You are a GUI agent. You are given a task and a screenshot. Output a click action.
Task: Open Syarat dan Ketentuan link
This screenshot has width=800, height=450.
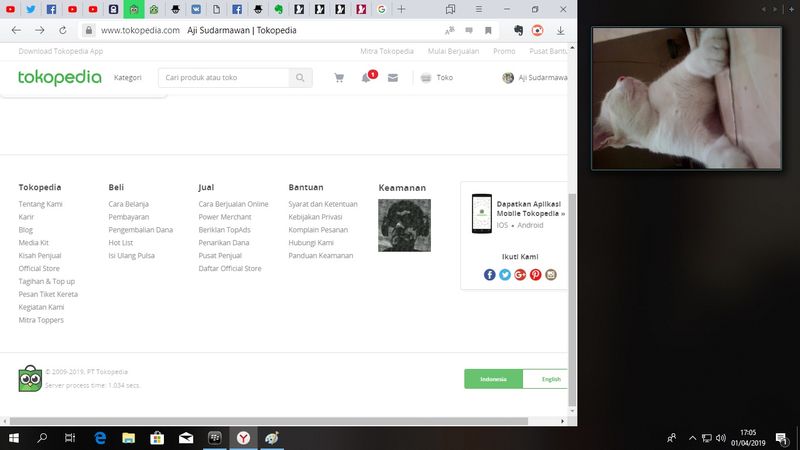(323, 204)
